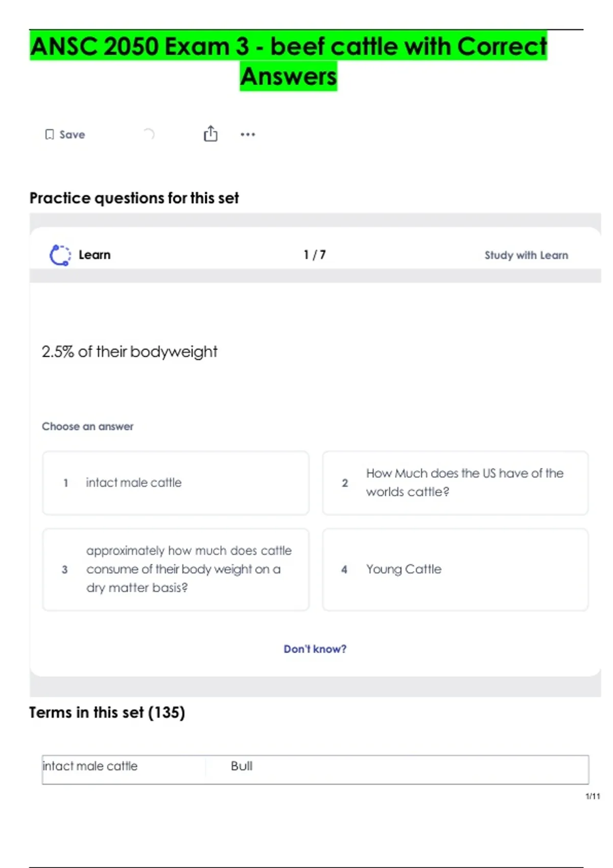
Task: Click the 1 / 7 question counter
Action: click(315, 255)
